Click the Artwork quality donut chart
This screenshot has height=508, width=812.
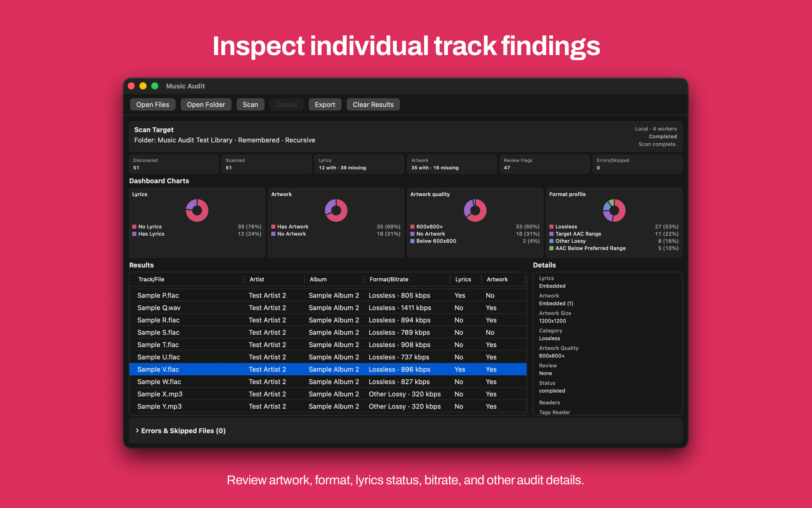pos(475,210)
